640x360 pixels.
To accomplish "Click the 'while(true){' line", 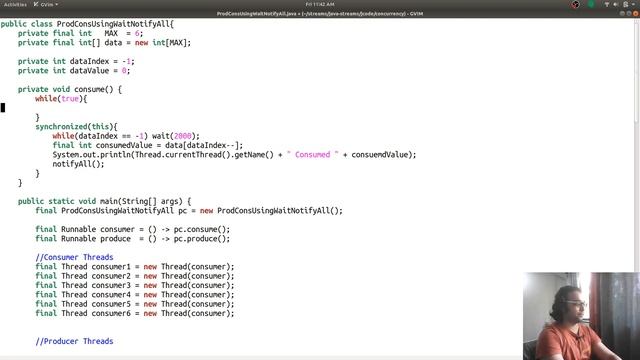I will point(61,99).
